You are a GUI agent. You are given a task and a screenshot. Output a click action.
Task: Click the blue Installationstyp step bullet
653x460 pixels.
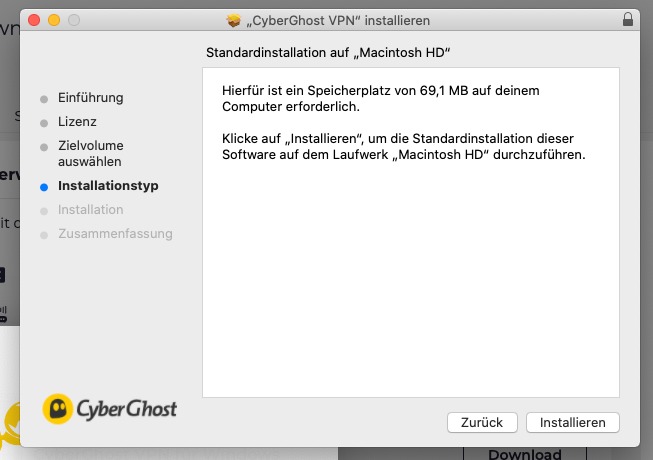pos(44,187)
